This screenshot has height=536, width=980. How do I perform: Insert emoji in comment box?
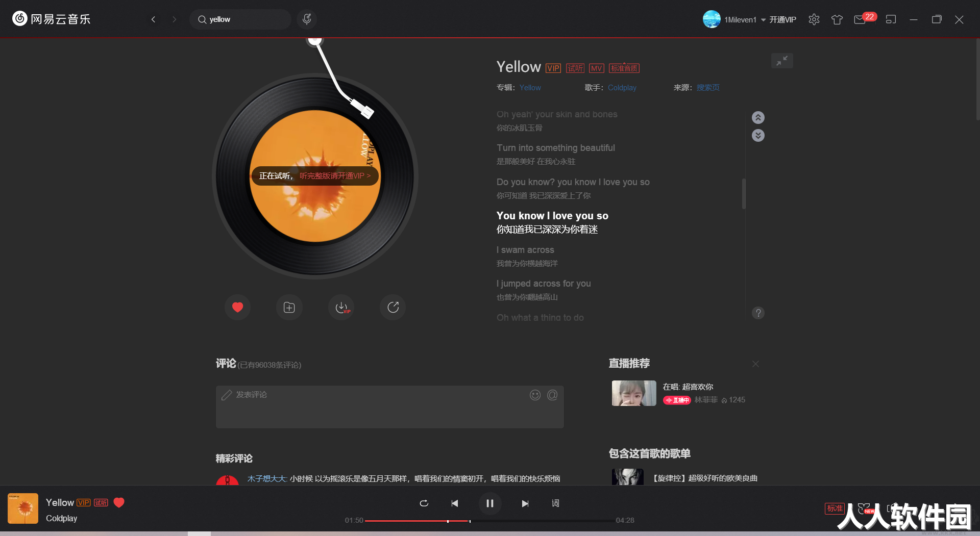tap(535, 395)
